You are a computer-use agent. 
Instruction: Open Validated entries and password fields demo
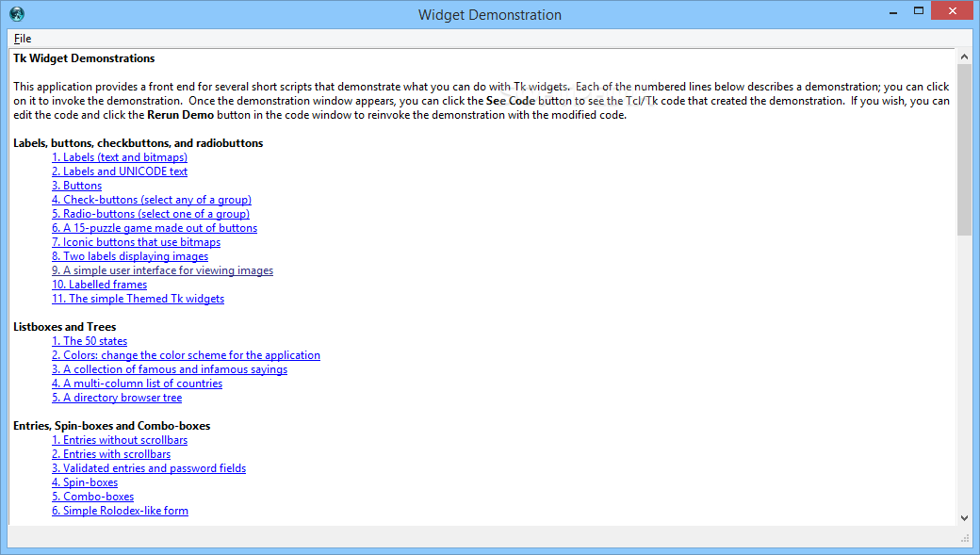click(x=149, y=468)
